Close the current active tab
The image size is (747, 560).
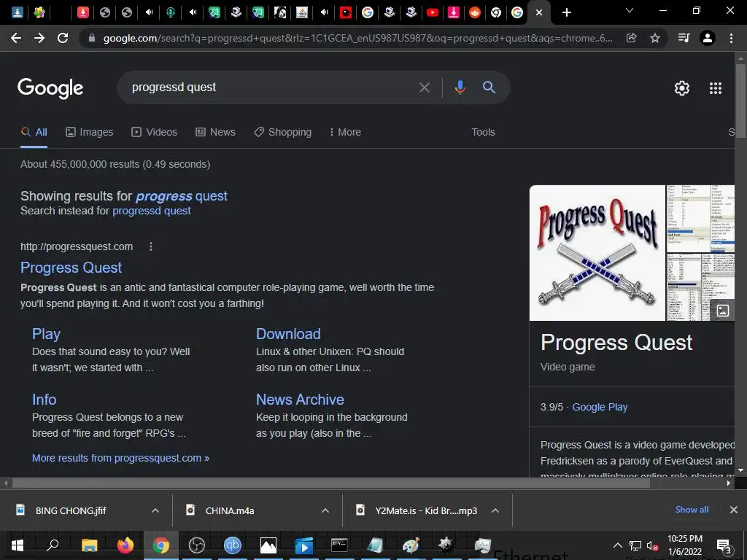[539, 12]
